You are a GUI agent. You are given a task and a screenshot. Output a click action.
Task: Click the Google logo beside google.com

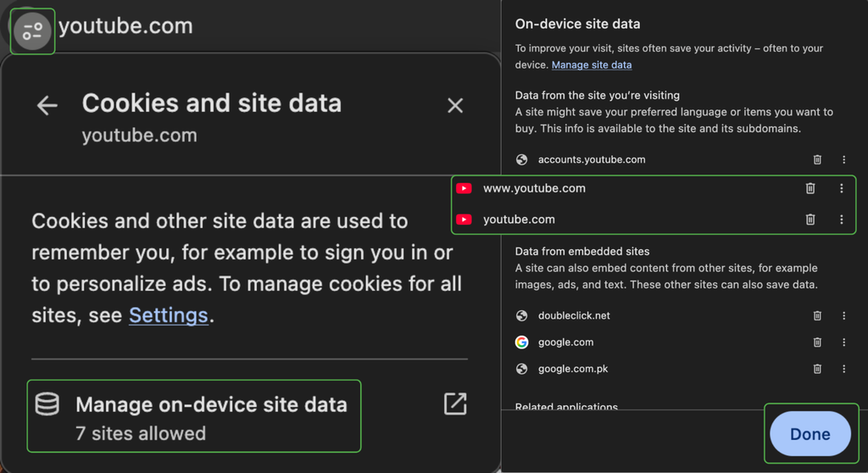[521, 342]
